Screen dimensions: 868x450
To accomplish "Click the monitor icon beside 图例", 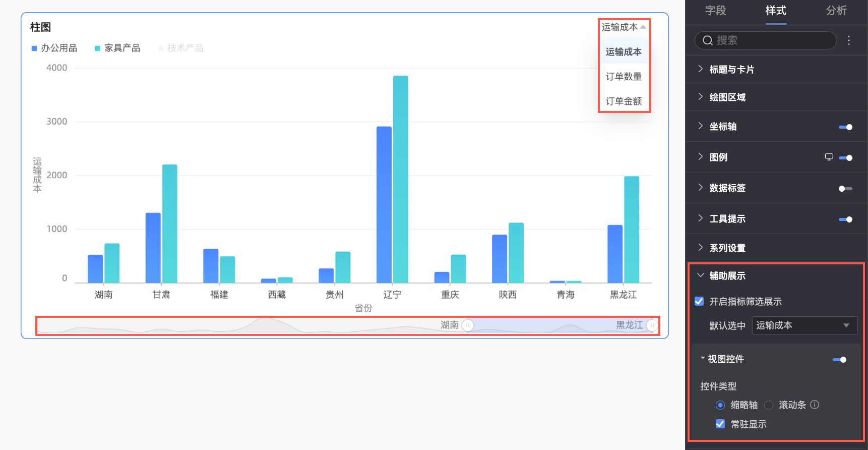I will (x=829, y=157).
